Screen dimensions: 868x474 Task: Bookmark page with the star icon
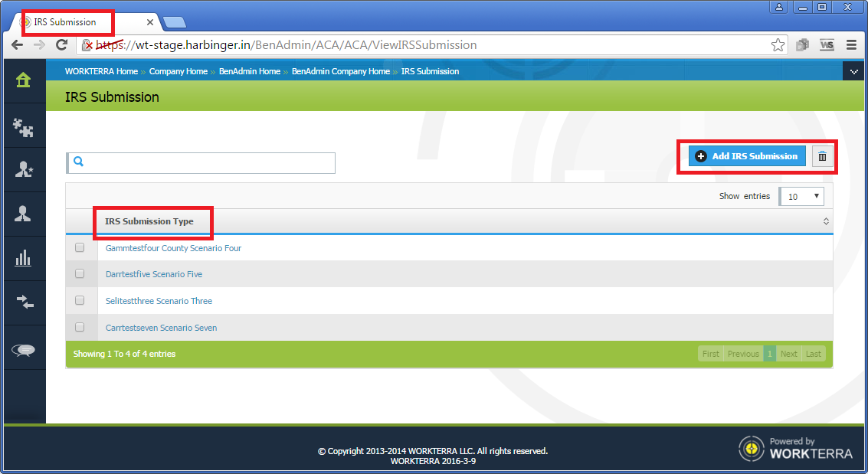pos(778,45)
